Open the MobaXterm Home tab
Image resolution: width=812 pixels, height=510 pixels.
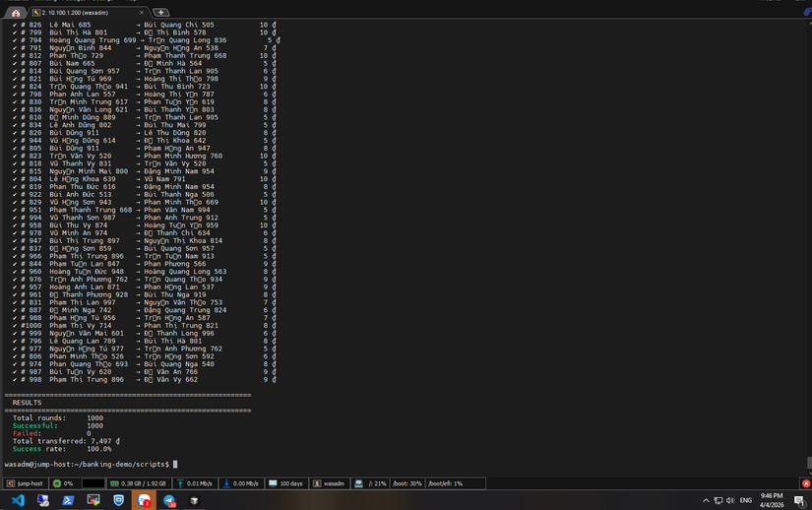coord(16,13)
